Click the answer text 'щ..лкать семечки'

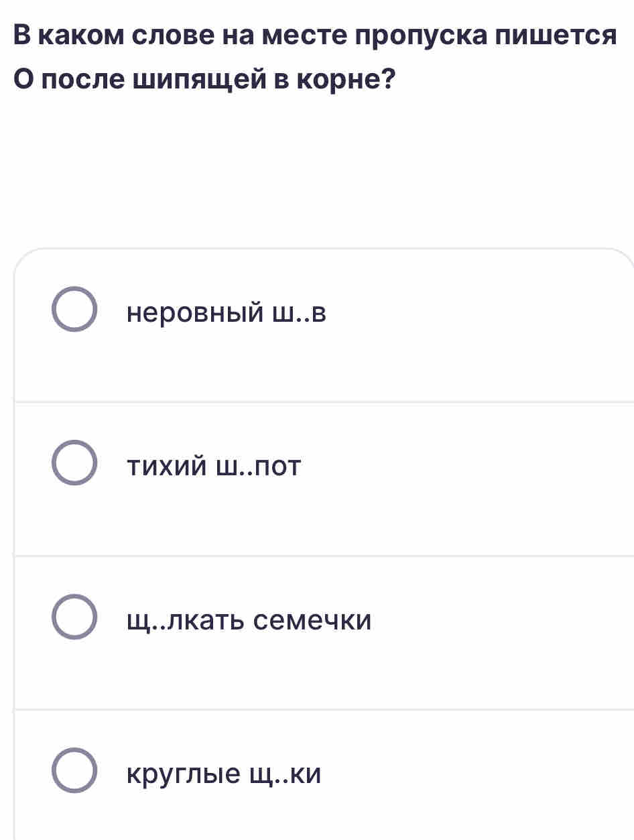click(249, 621)
